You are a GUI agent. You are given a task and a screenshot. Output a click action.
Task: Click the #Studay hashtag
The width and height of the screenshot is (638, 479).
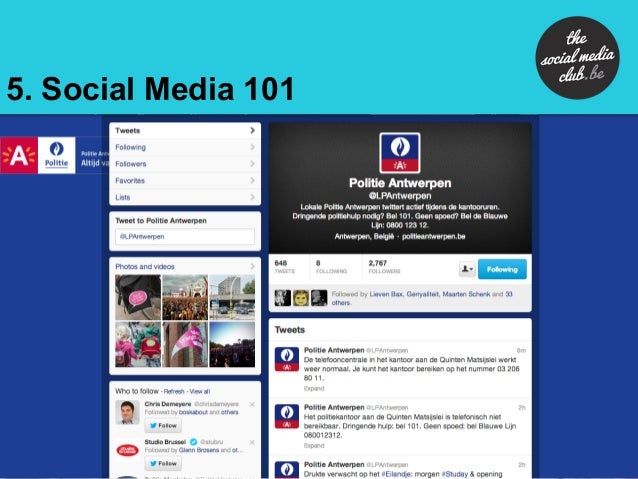point(454,474)
